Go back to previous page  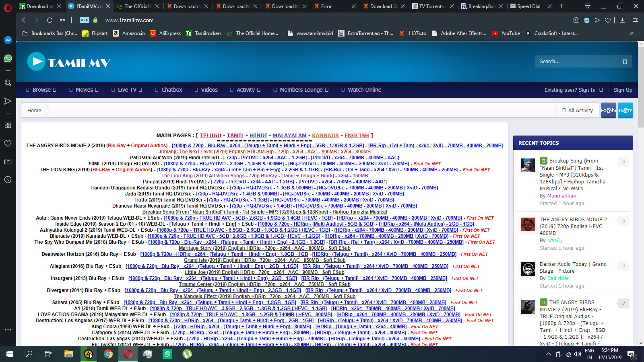point(24,20)
